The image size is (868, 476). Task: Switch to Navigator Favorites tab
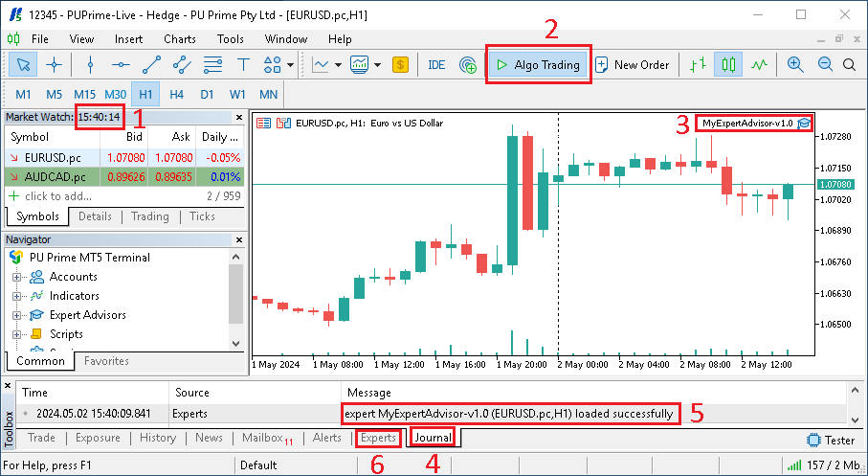click(106, 361)
